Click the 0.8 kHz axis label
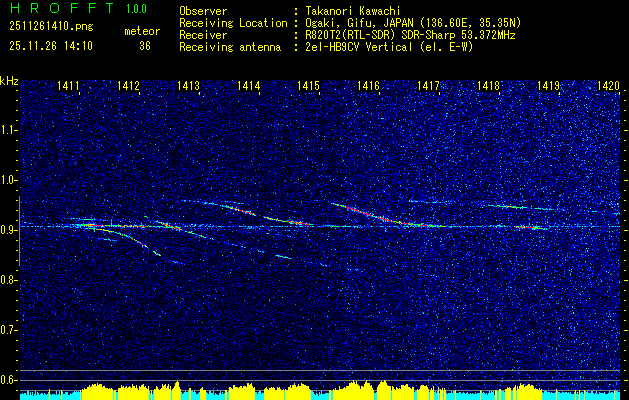This screenshot has width=629, height=400. pyautogui.click(x=8, y=280)
